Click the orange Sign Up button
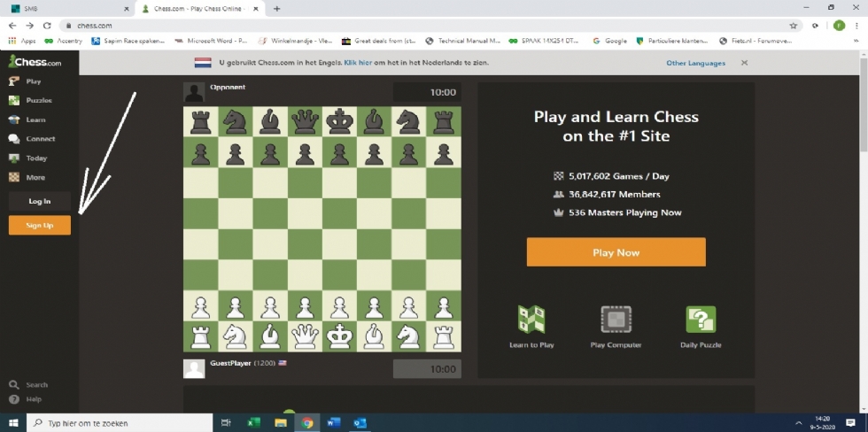868x432 pixels. point(39,225)
